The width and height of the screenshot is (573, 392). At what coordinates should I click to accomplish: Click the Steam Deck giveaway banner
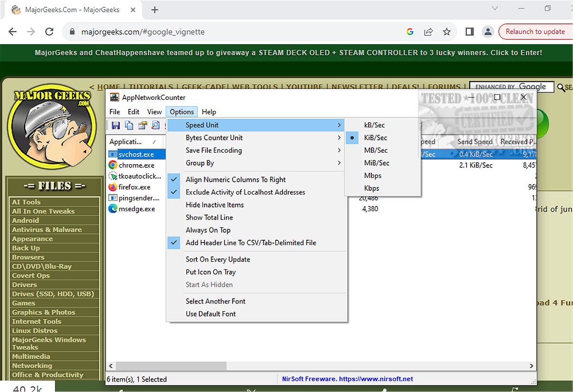click(288, 53)
